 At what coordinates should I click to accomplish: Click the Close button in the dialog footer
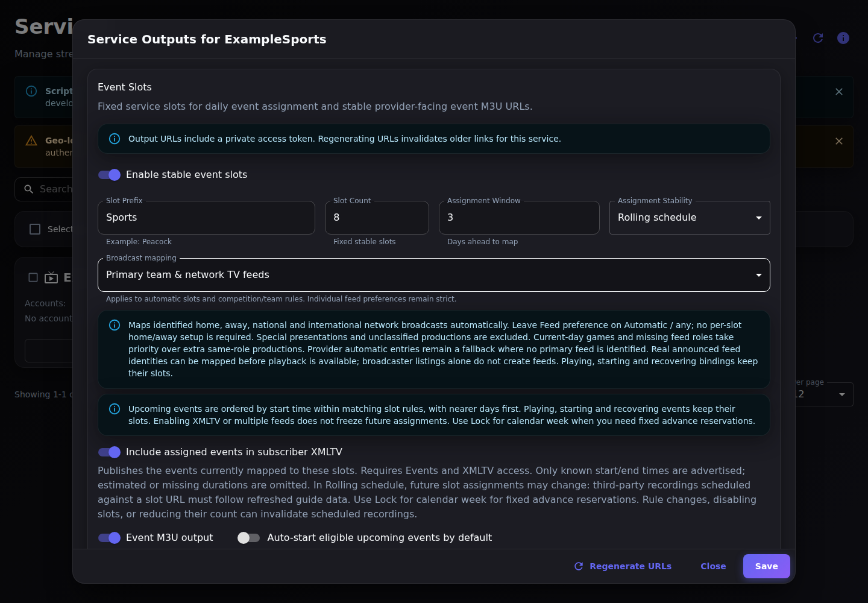tap(713, 566)
